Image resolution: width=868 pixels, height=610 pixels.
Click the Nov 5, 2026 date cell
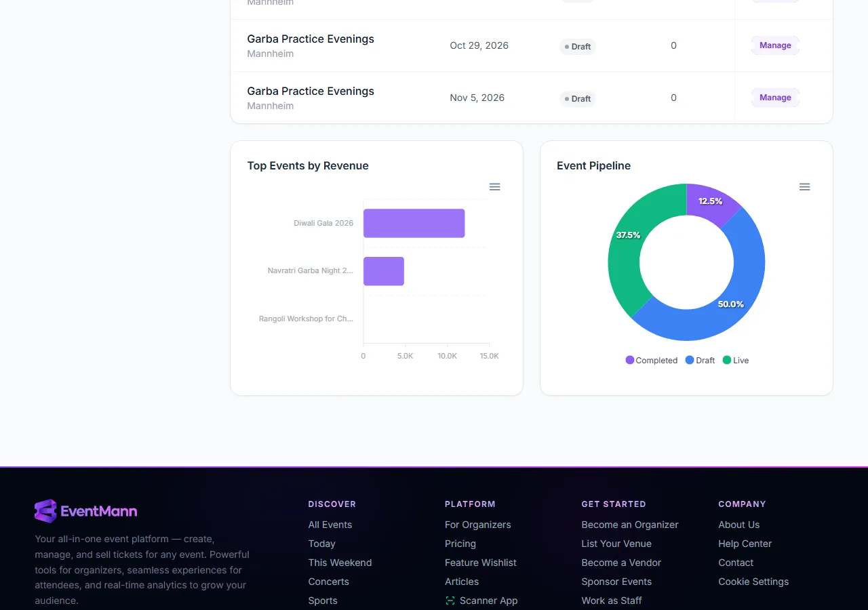point(477,98)
